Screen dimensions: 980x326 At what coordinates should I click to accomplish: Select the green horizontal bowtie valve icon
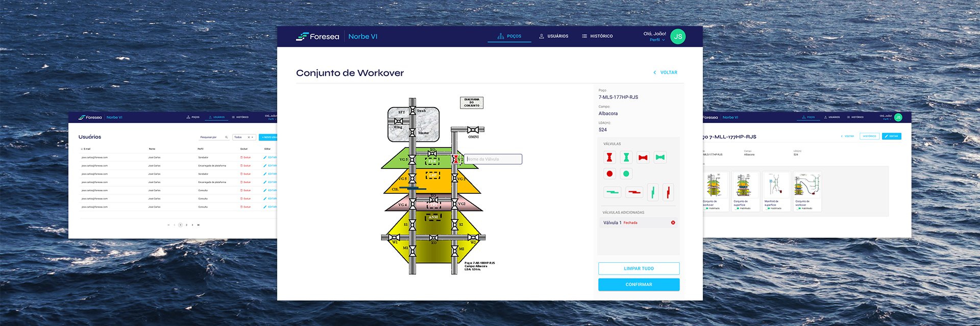660,158
